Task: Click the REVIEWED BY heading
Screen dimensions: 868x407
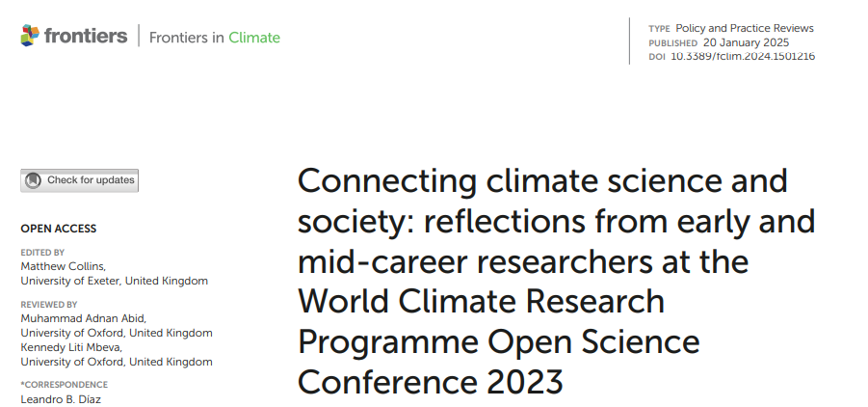Action: click(48, 305)
